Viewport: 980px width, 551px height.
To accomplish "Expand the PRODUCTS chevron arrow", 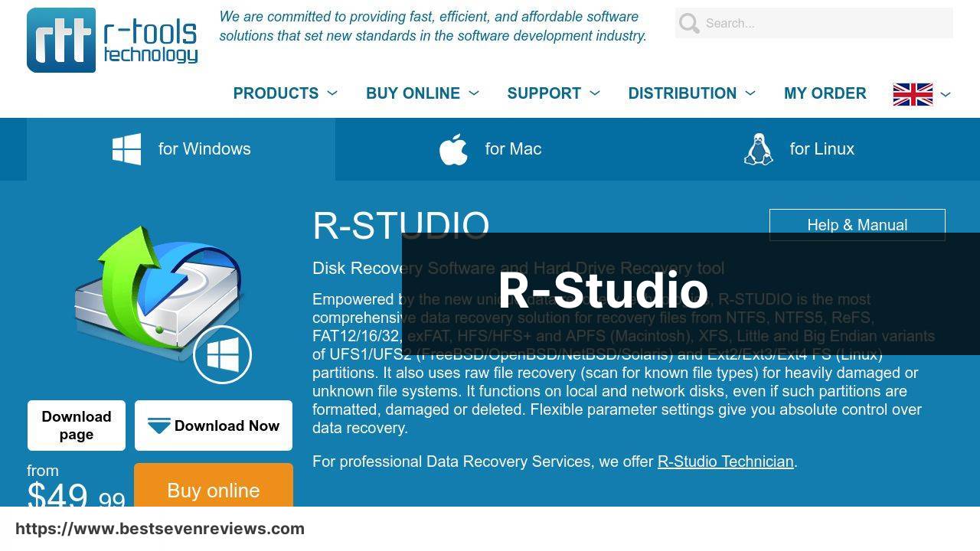I will 332,93.
